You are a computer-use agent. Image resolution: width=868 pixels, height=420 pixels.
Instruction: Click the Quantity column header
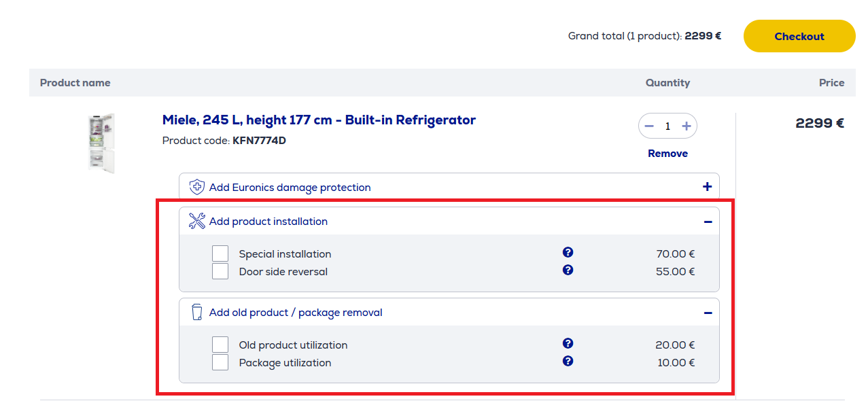tap(667, 83)
